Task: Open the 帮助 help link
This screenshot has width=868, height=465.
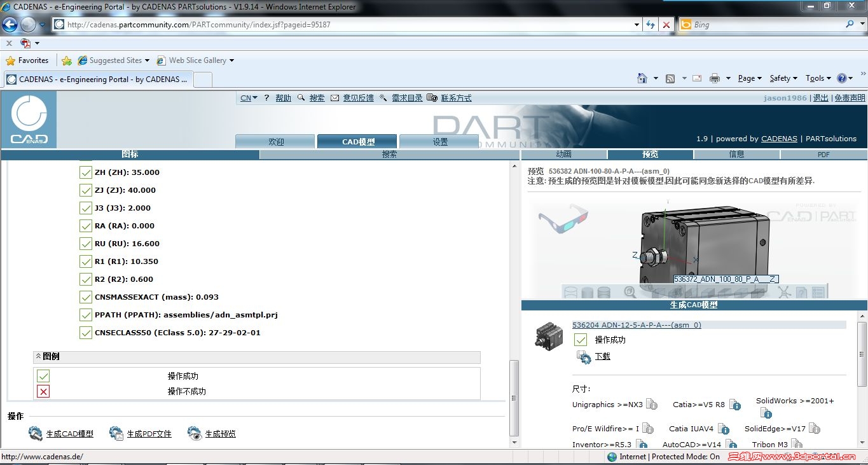Action: [x=283, y=98]
